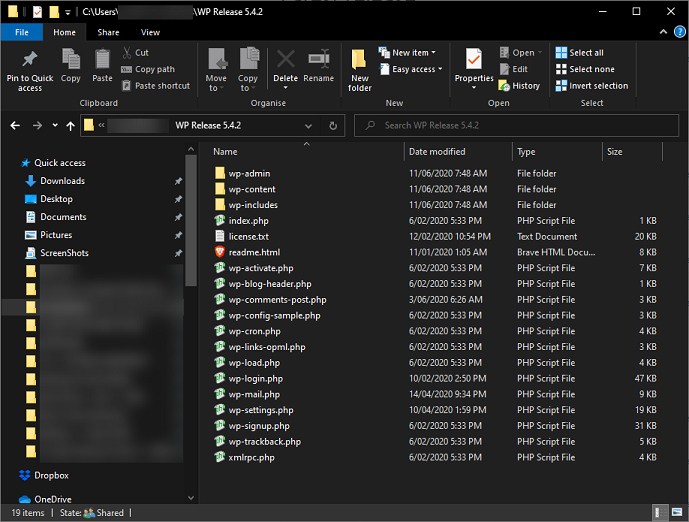The width and height of the screenshot is (689, 522).
Task: Create a New folder
Action: (x=359, y=70)
